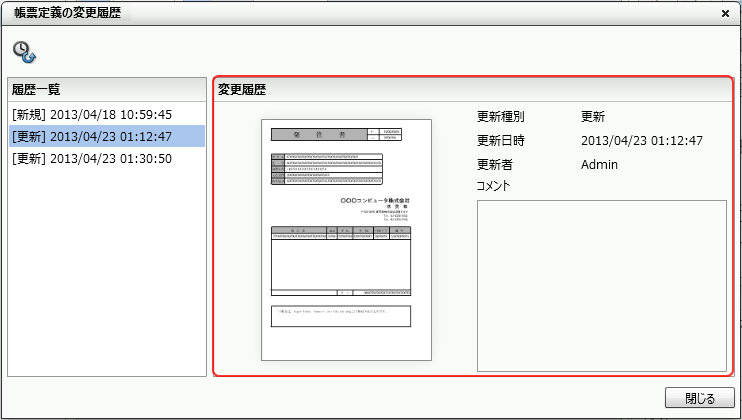Click the form preview thumbnail
742x420 pixels.
346,240
